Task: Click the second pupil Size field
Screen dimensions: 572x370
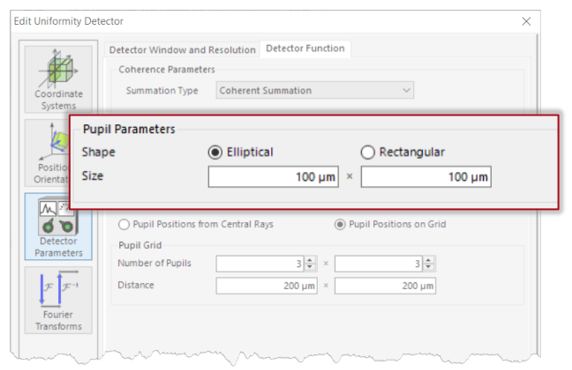Action: (426, 177)
